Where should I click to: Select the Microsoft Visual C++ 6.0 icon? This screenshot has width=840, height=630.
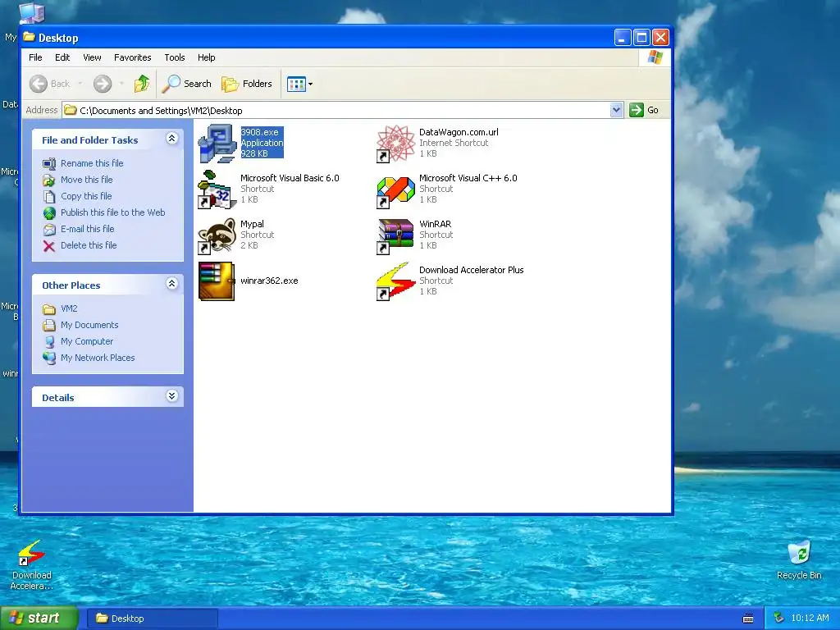pyautogui.click(x=395, y=189)
